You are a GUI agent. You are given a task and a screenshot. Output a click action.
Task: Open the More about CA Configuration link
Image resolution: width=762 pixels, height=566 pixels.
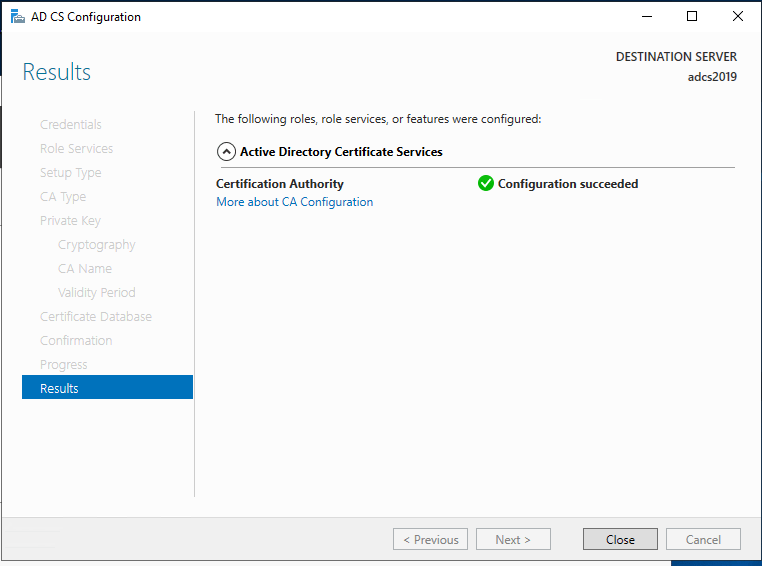click(x=294, y=202)
